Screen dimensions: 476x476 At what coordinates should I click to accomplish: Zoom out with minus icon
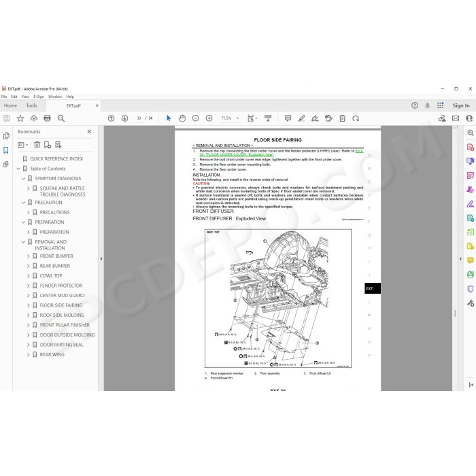196,118
